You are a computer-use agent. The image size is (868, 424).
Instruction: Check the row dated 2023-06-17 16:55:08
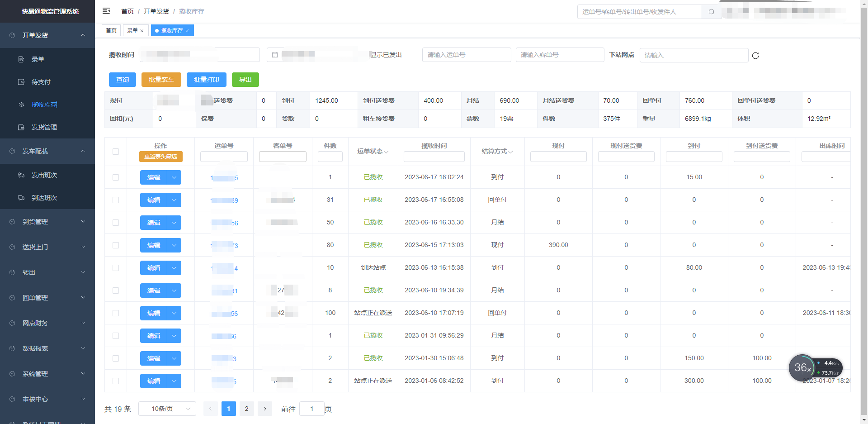pyautogui.click(x=116, y=200)
